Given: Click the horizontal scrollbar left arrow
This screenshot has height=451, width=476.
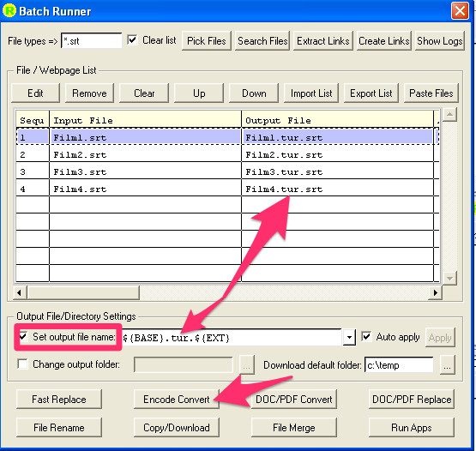Looking at the screenshot, I should 20,292.
